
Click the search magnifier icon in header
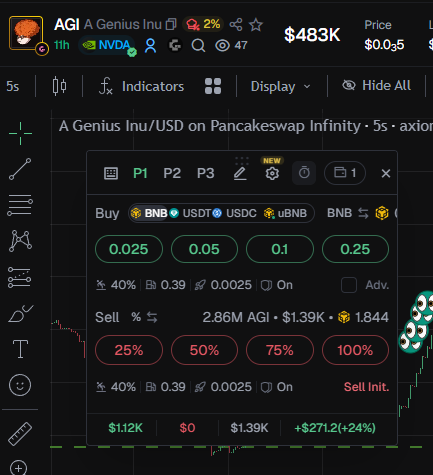(198, 46)
